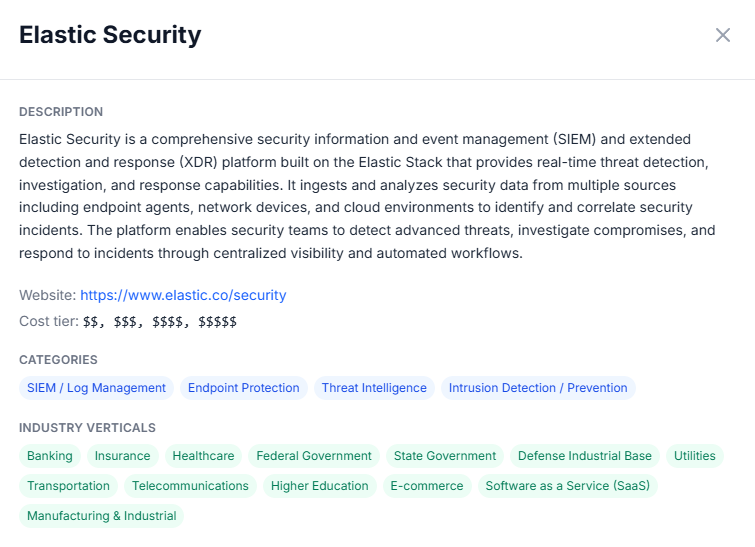
Task: Click the Banking industry tag
Action: pyautogui.click(x=50, y=456)
